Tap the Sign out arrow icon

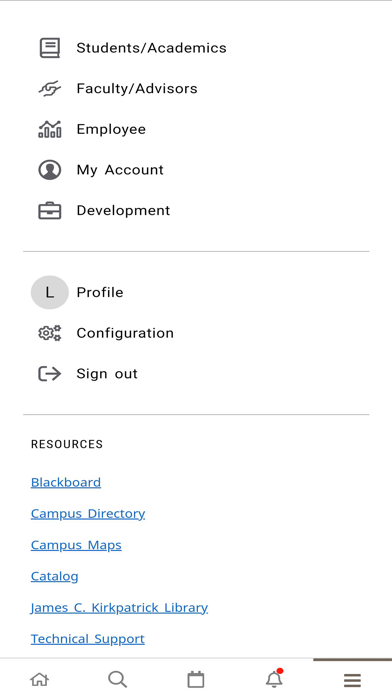(50, 374)
